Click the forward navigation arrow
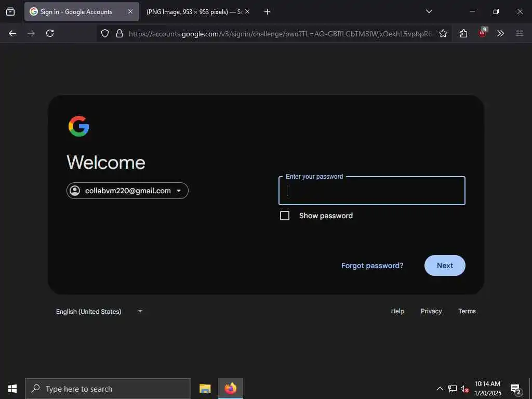Screen dimensions: 532x399 (31, 33)
